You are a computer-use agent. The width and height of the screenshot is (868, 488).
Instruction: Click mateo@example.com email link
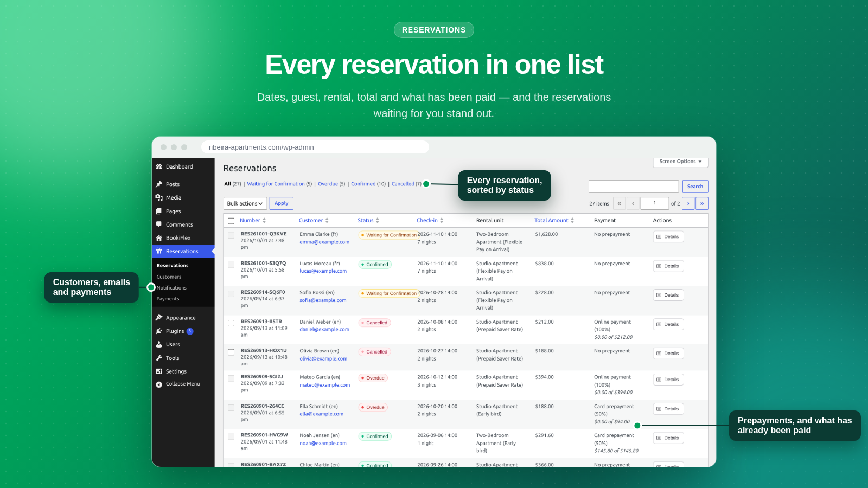(x=325, y=385)
